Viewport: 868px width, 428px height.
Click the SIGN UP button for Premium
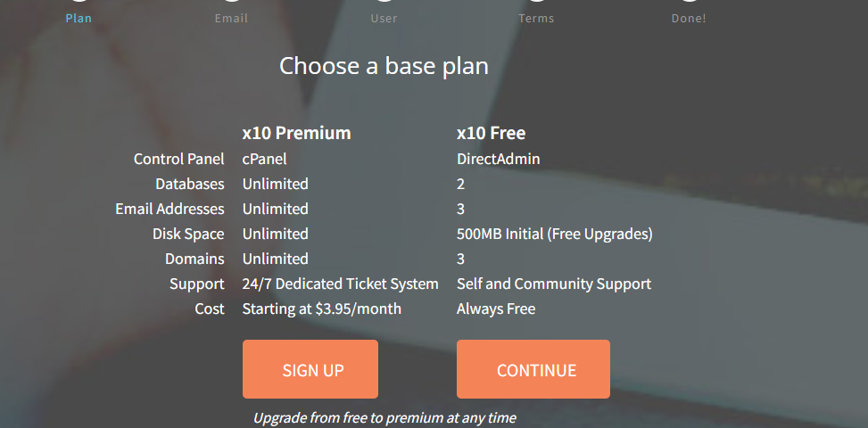point(310,369)
